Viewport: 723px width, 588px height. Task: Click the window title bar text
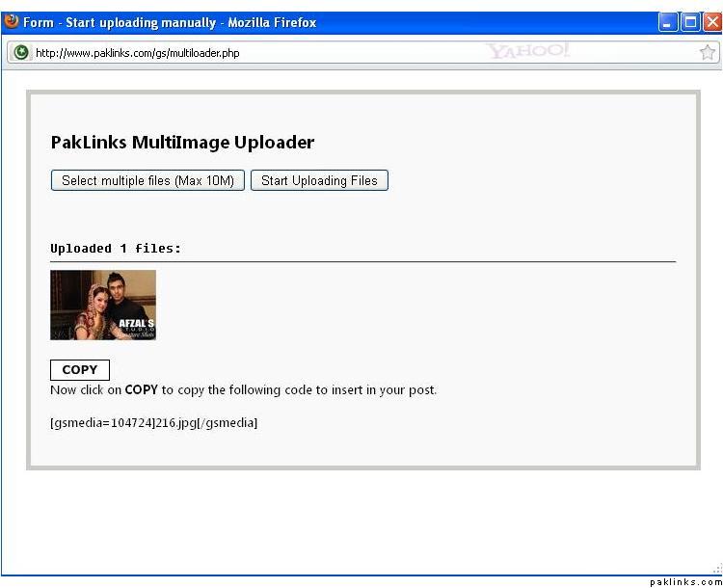click(x=170, y=22)
